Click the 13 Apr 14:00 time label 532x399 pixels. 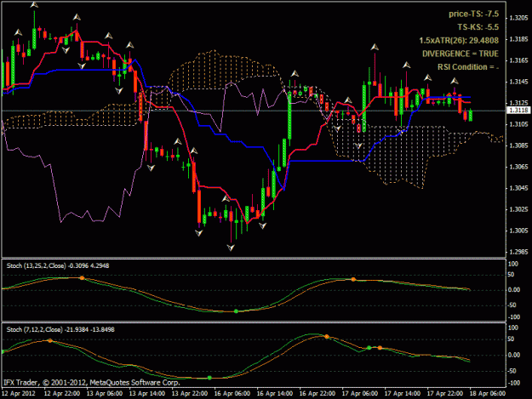147,394
